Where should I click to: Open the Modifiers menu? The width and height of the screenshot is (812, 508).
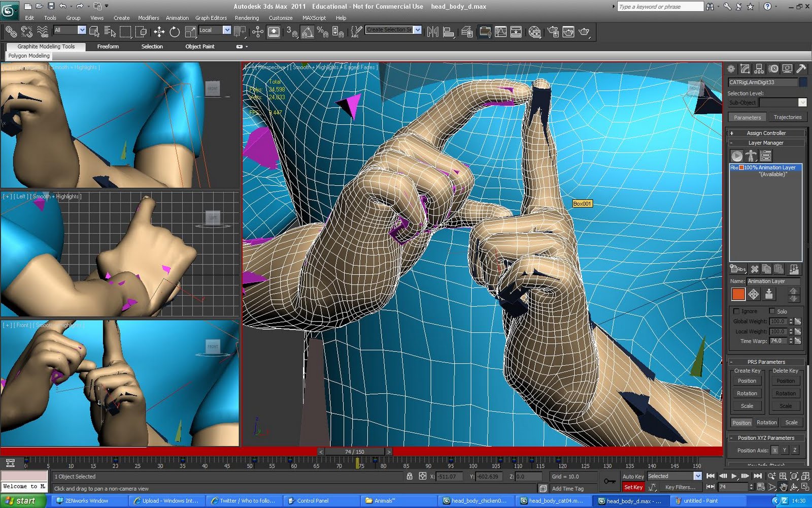(x=149, y=18)
